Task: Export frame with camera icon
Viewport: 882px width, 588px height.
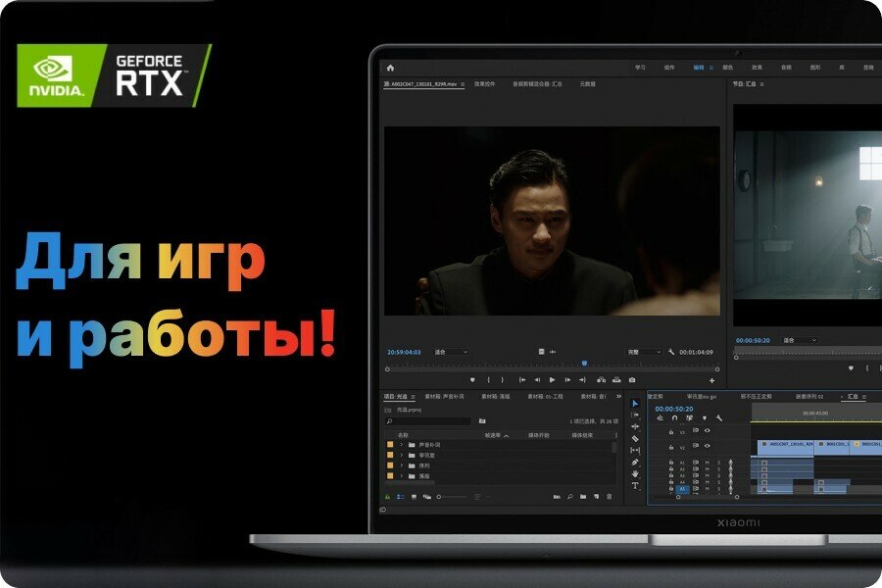Action: pos(632,380)
